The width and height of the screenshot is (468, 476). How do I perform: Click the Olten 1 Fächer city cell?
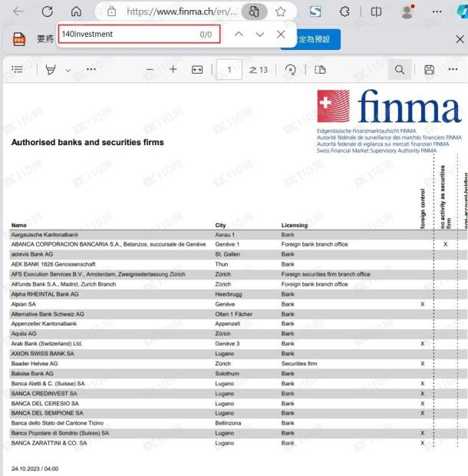[233, 314]
